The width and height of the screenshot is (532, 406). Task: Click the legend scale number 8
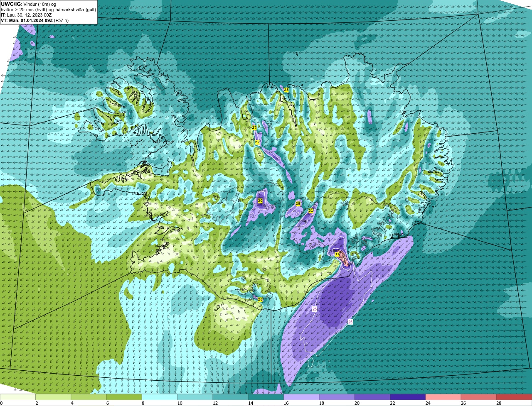point(143,403)
